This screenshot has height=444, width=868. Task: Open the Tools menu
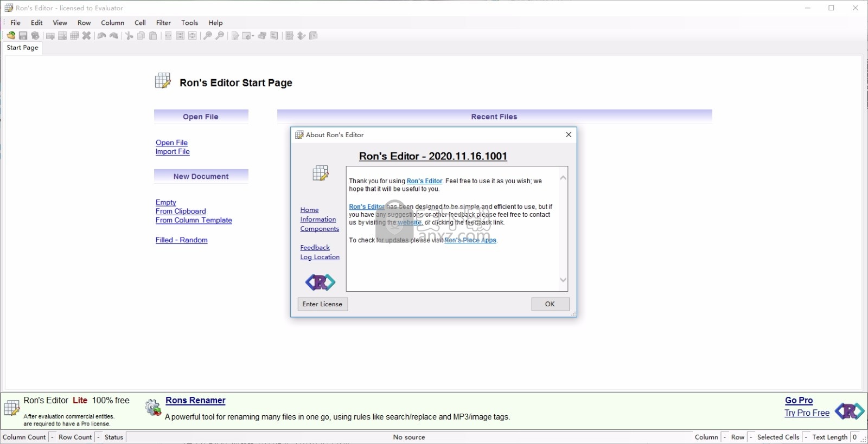(189, 23)
